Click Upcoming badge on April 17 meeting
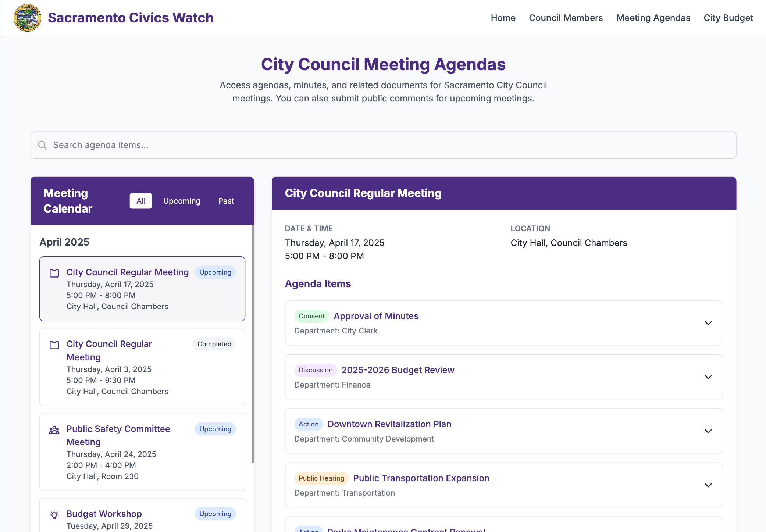The height and width of the screenshot is (532, 766). click(x=215, y=272)
